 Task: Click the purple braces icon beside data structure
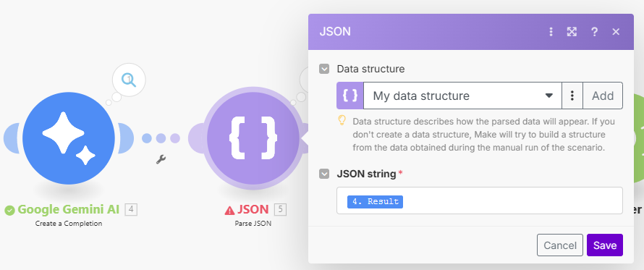350,96
